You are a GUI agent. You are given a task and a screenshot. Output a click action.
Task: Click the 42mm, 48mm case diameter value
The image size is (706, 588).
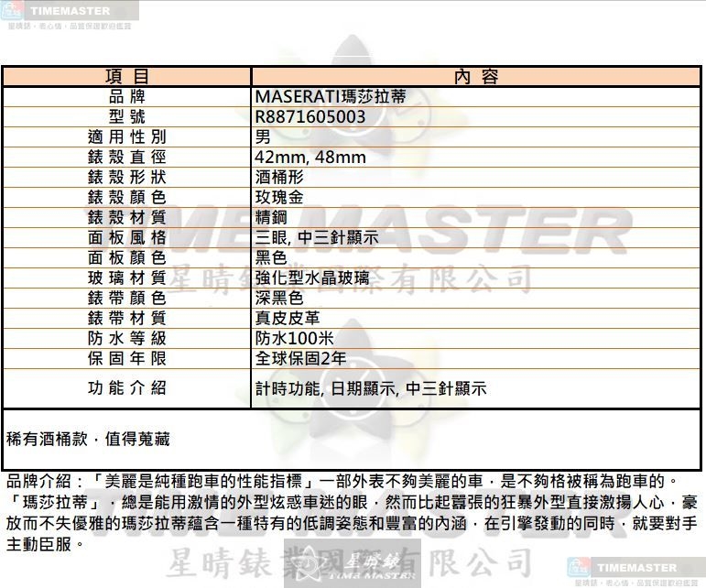coord(310,157)
